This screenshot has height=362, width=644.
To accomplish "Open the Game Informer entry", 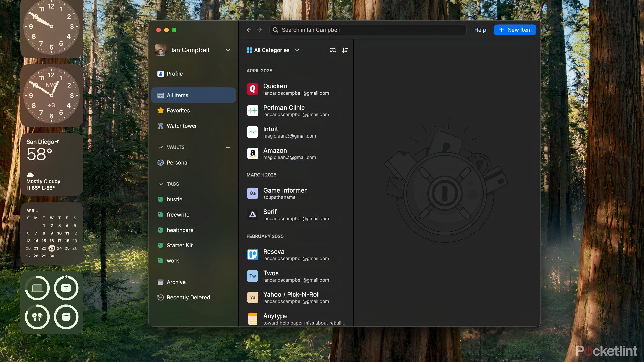I will tap(296, 193).
